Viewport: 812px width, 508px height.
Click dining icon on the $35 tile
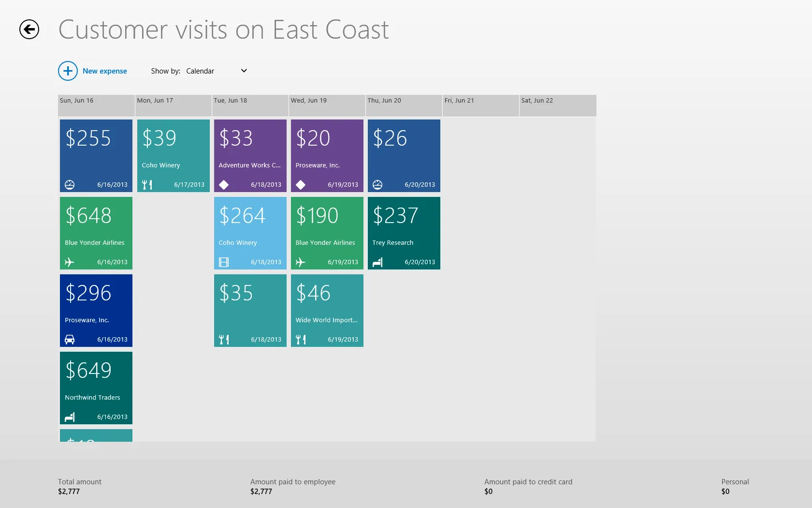224,339
